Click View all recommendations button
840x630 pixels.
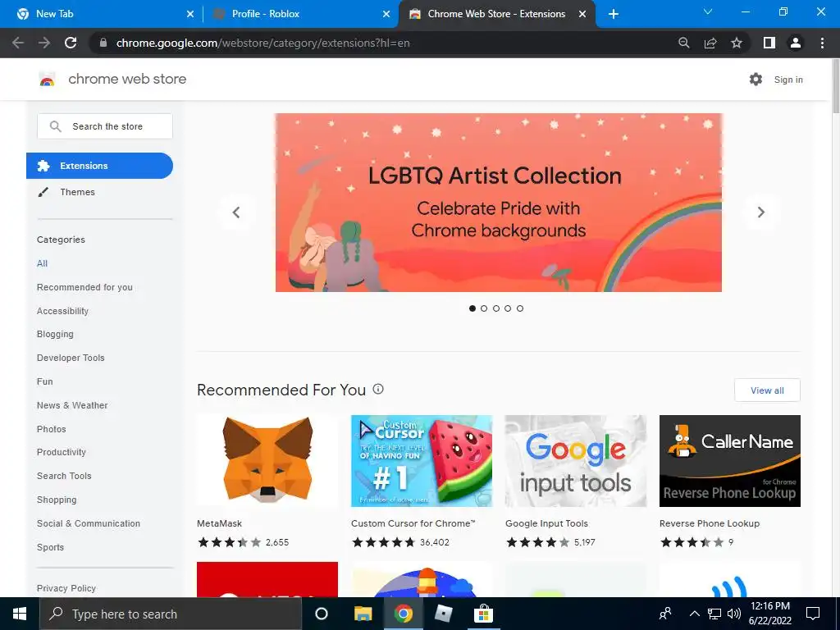coord(767,390)
